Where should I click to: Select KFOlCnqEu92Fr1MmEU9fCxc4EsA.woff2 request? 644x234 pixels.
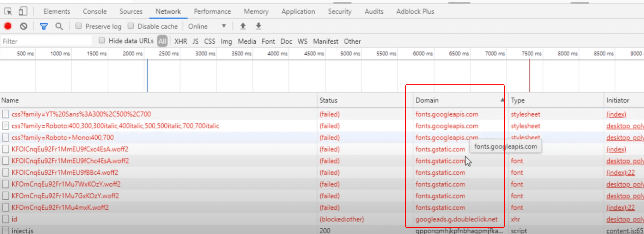point(70,149)
